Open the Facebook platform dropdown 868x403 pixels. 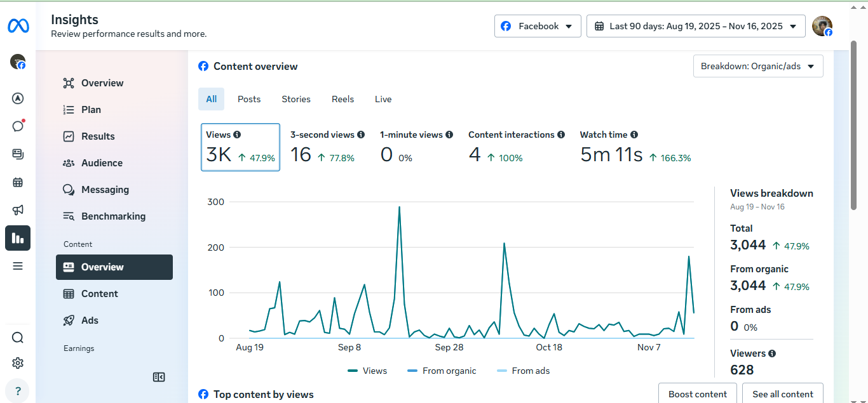click(538, 26)
